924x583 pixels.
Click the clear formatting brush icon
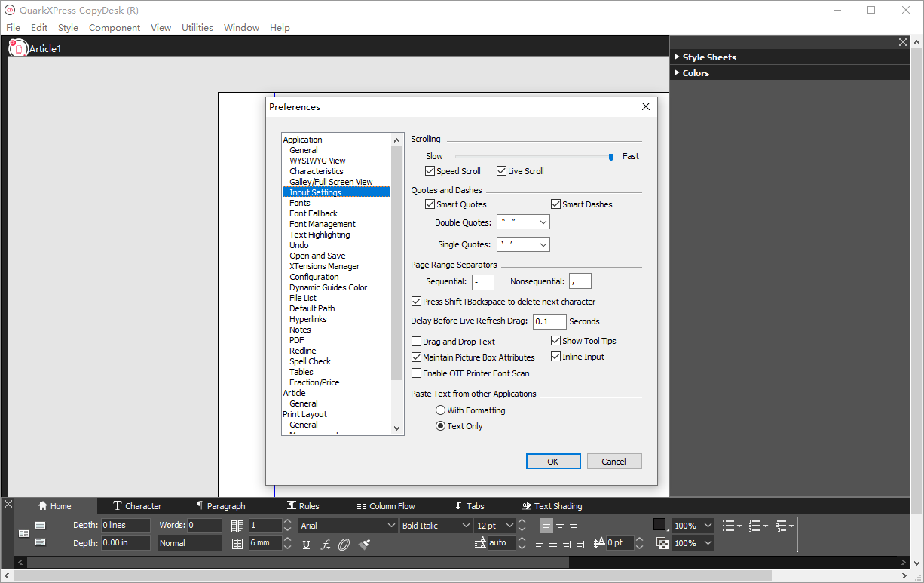(x=365, y=544)
